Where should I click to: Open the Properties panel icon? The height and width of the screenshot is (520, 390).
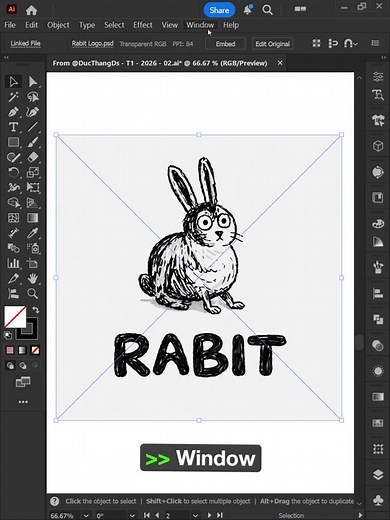pos(378,77)
